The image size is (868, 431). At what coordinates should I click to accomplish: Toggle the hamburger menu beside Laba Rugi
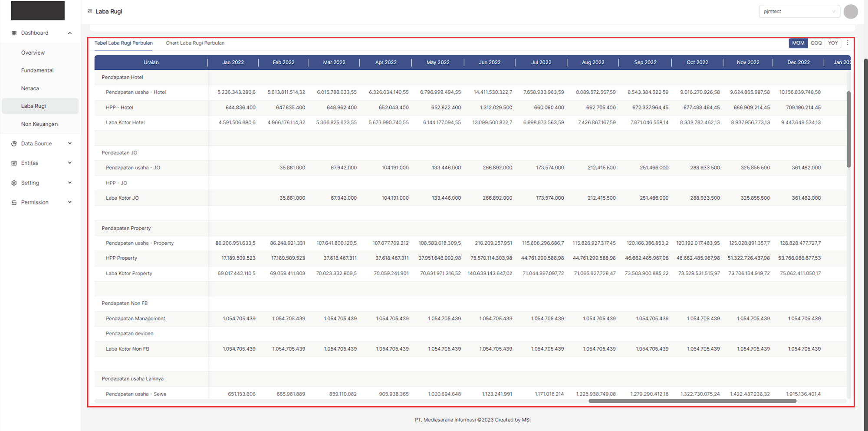(90, 11)
